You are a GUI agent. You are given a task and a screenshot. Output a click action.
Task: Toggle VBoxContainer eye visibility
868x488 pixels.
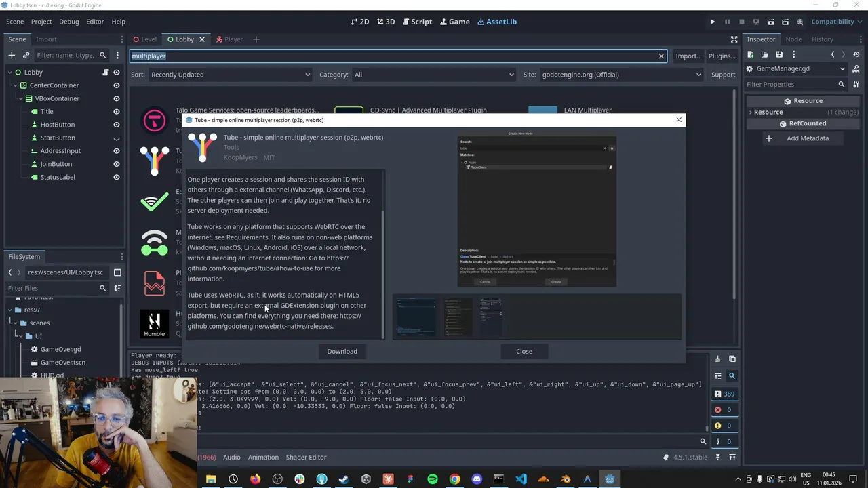click(x=117, y=98)
